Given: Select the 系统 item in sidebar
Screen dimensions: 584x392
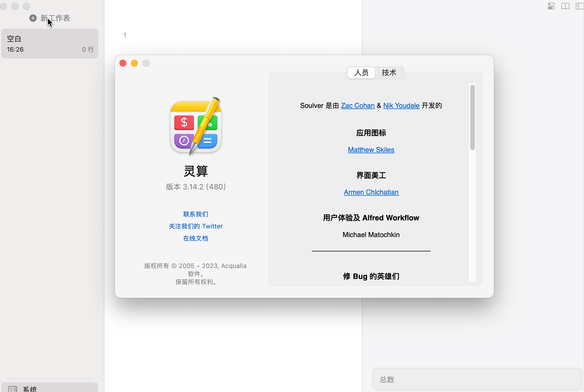Looking at the screenshot, I should 50,388.
